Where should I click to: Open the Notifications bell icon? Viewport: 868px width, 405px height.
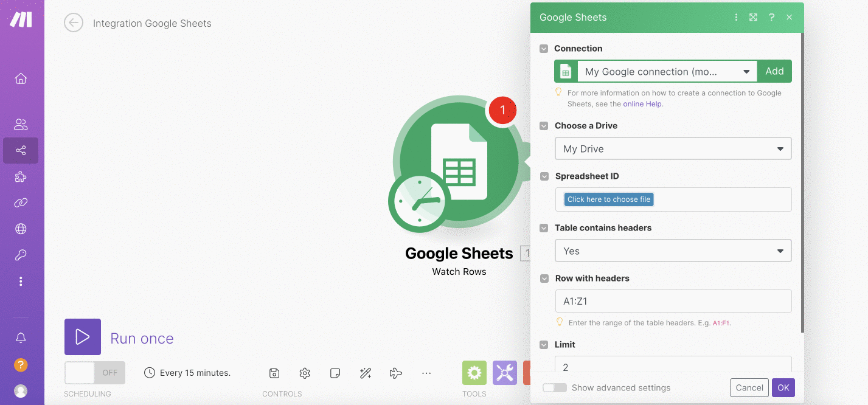21,338
